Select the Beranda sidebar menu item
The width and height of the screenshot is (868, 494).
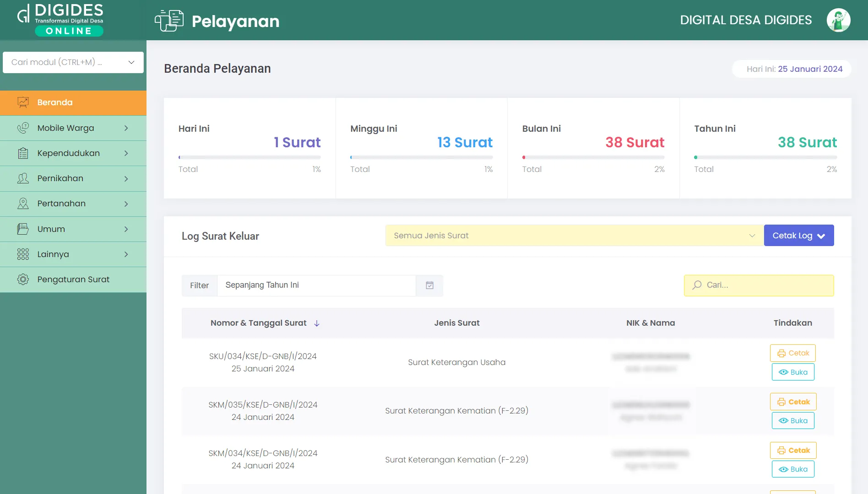pos(73,102)
